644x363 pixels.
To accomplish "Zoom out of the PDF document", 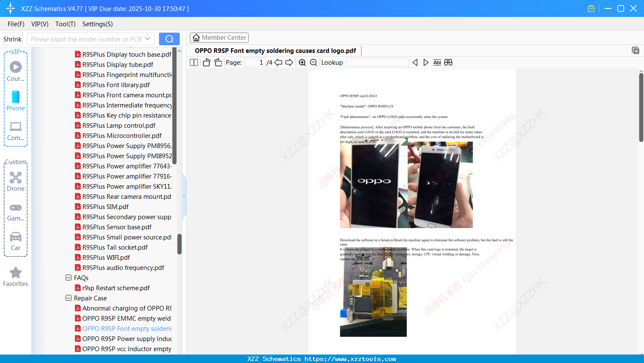I will [x=313, y=63].
